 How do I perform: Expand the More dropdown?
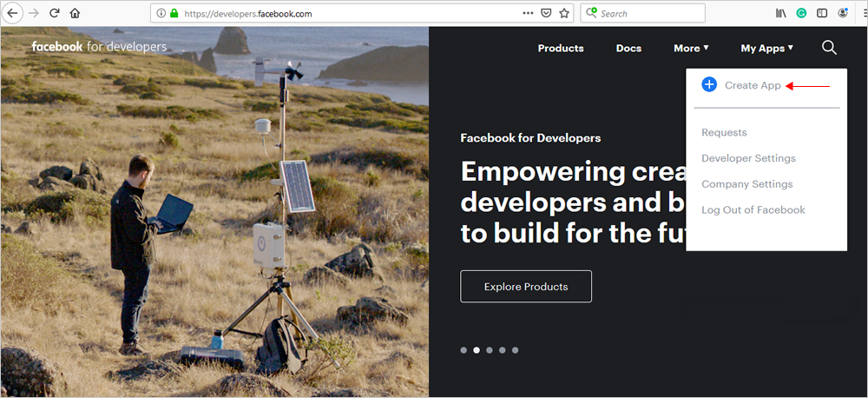pos(692,48)
